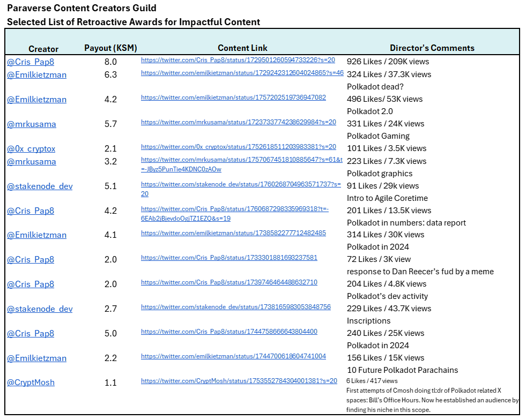Screen dimensions: 526x420
Task: Click the '229 Likes / 43.7K views' comment
Action: point(389,309)
